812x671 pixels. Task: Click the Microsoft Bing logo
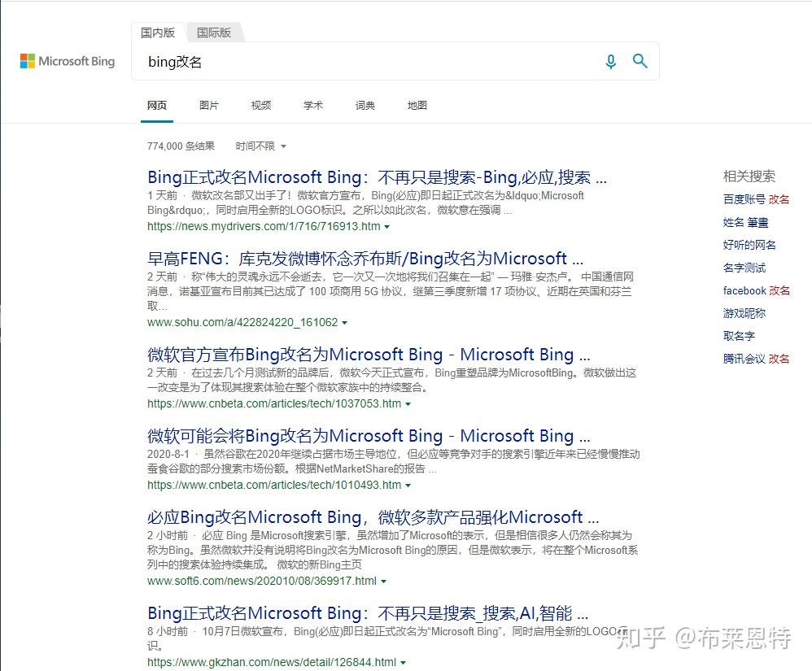[68, 61]
